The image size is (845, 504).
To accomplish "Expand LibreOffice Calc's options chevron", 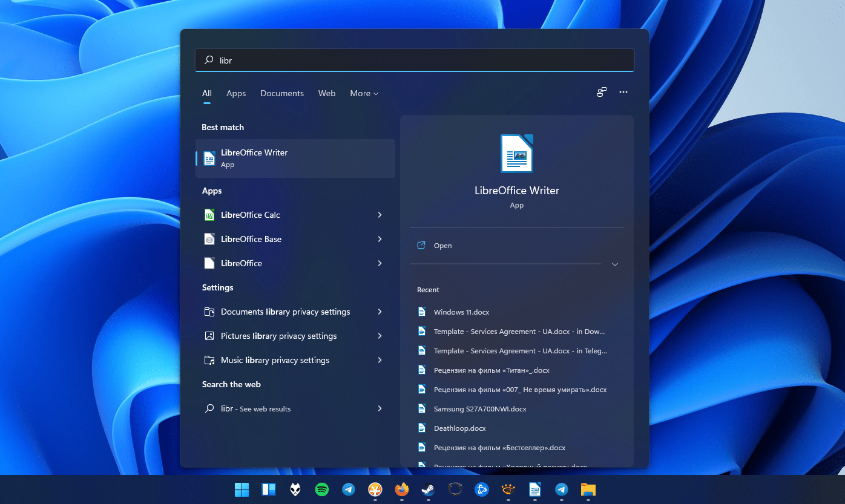I will [x=380, y=215].
